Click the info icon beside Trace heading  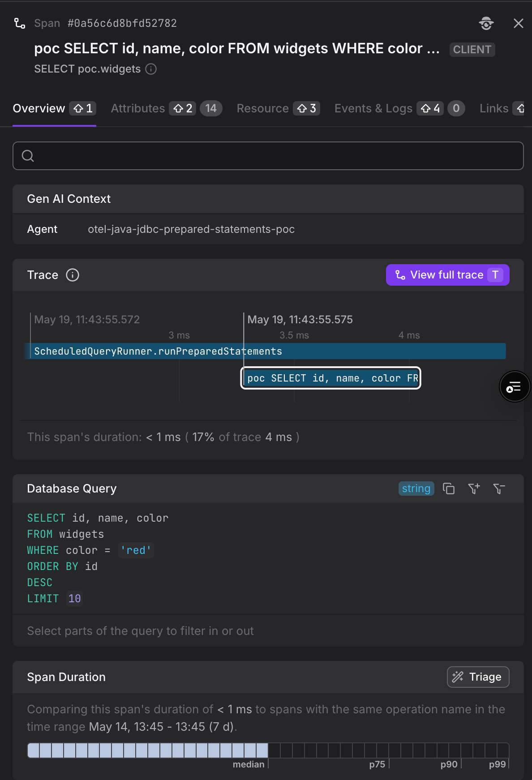point(73,275)
